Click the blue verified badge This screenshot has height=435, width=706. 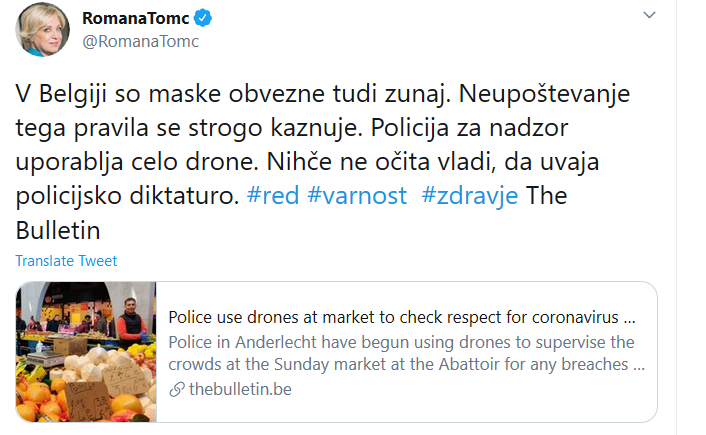(x=203, y=18)
